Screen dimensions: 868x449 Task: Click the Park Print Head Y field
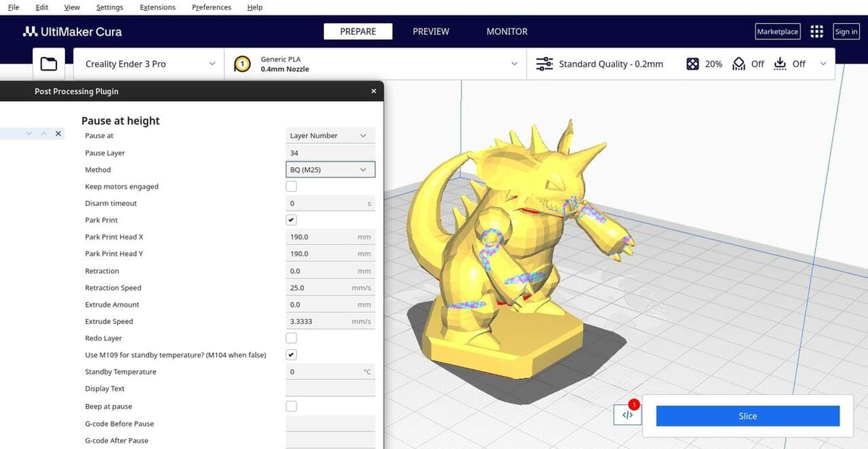pos(331,255)
